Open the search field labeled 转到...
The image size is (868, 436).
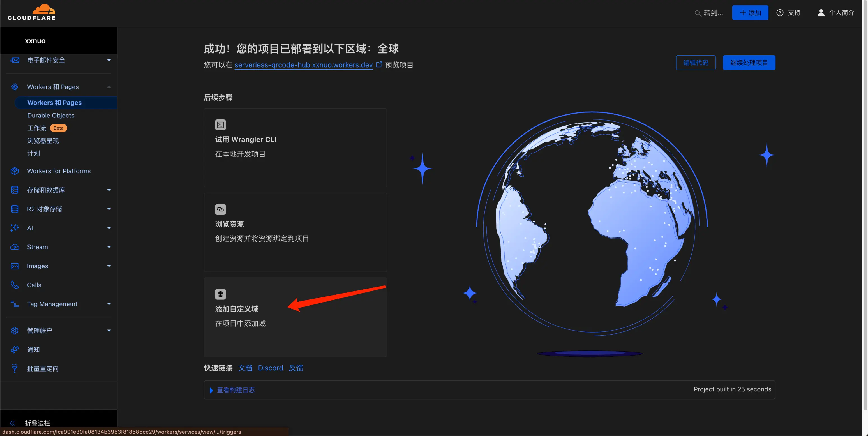(x=709, y=13)
